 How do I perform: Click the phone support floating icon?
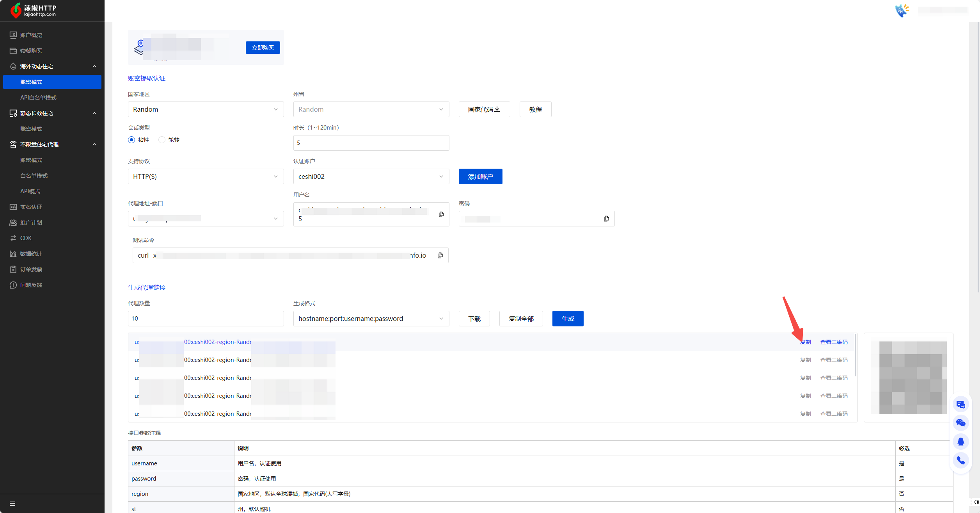[960, 461]
